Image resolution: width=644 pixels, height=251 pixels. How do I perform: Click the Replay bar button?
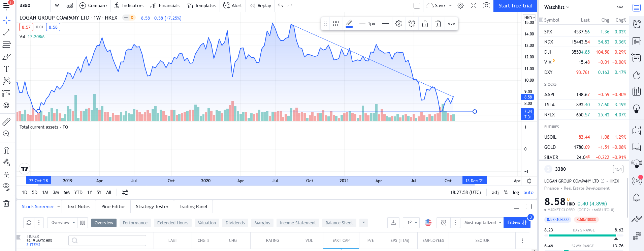coord(260,5)
